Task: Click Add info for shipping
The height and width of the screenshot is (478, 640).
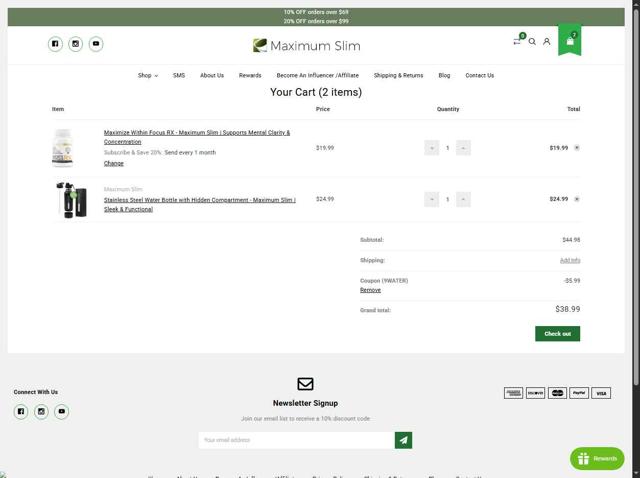Action: [x=570, y=260]
